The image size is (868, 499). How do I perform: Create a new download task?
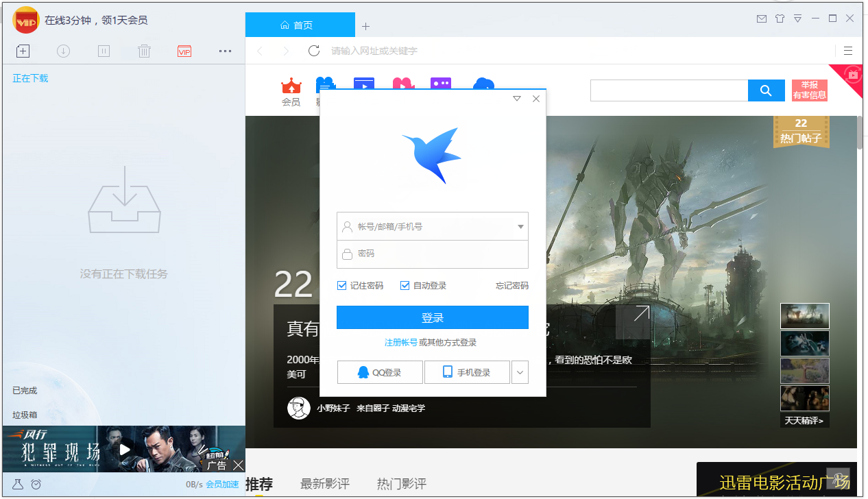(22, 51)
